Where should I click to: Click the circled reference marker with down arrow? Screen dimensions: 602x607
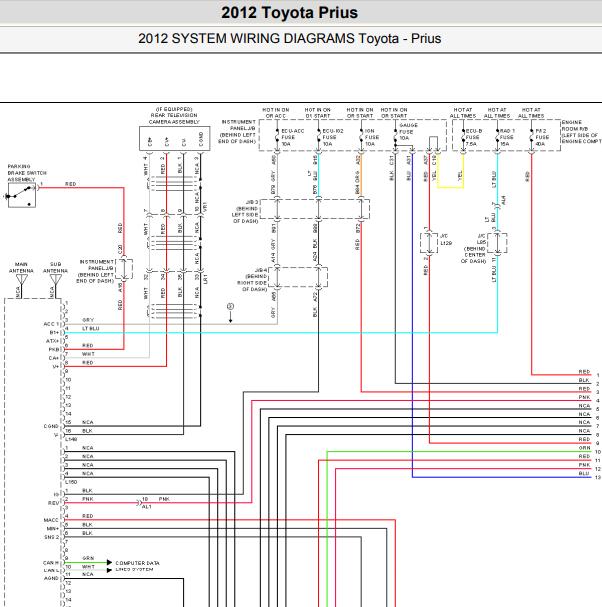(x=230, y=313)
